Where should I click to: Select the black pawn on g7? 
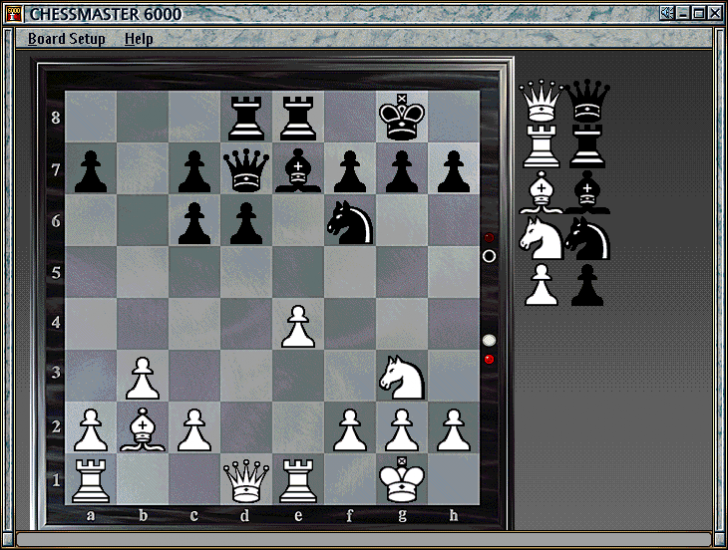tap(402, 171)
